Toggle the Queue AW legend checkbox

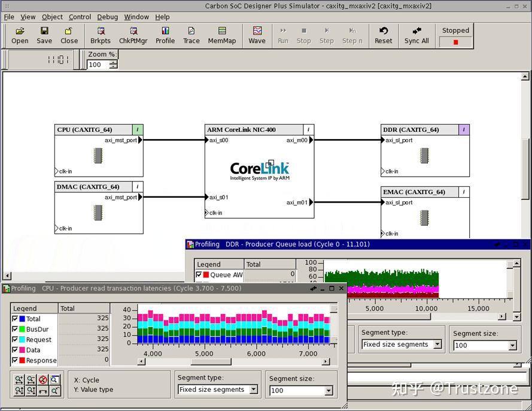199,275
